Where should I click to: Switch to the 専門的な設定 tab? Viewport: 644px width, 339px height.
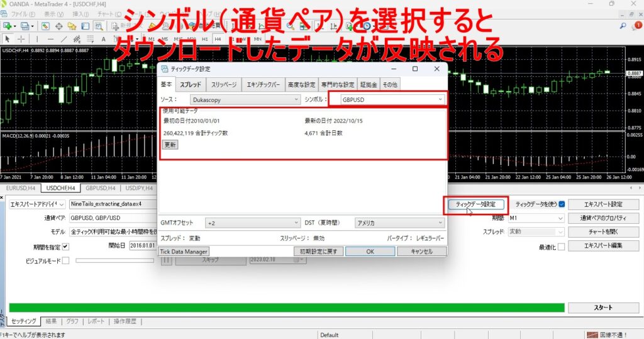pyautogui.click(x=338, y=85)
